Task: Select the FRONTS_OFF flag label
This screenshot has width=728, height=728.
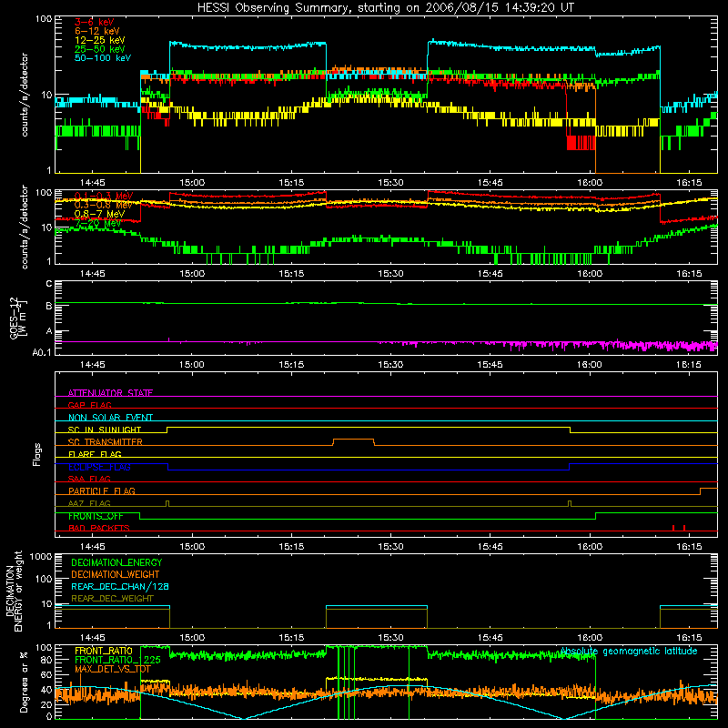Action: coord(96,516)
